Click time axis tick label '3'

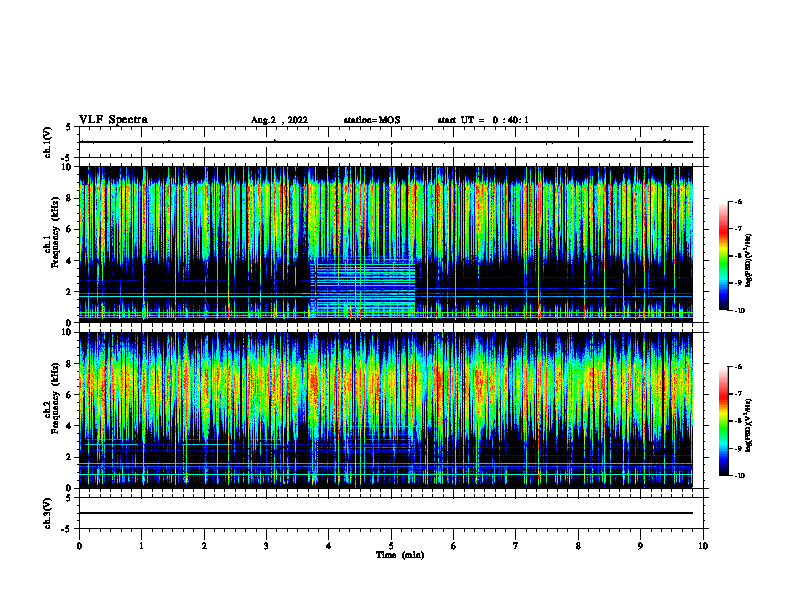pos(267,546)
